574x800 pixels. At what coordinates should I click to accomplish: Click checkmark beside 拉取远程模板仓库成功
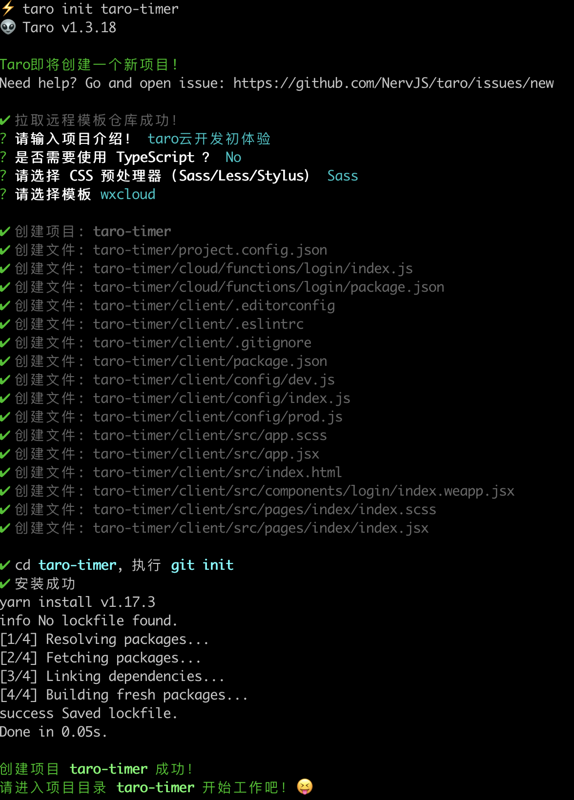coord(5,120)
